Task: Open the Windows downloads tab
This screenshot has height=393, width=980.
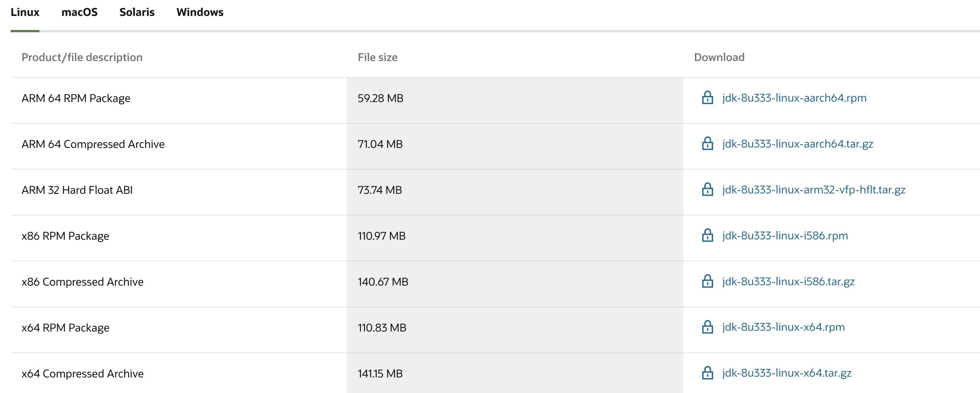Action: point(200,12)
